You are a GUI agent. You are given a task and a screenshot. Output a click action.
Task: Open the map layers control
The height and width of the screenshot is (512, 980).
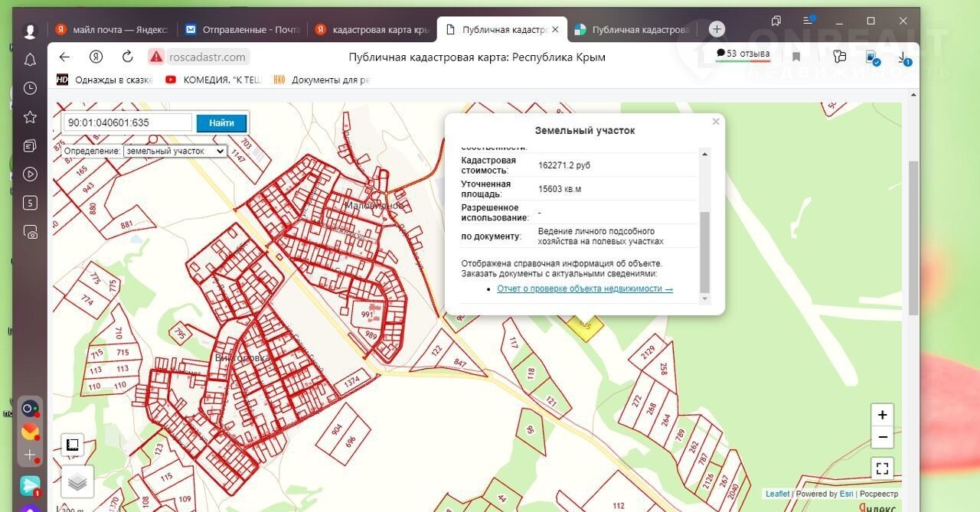tap(77, 481)
